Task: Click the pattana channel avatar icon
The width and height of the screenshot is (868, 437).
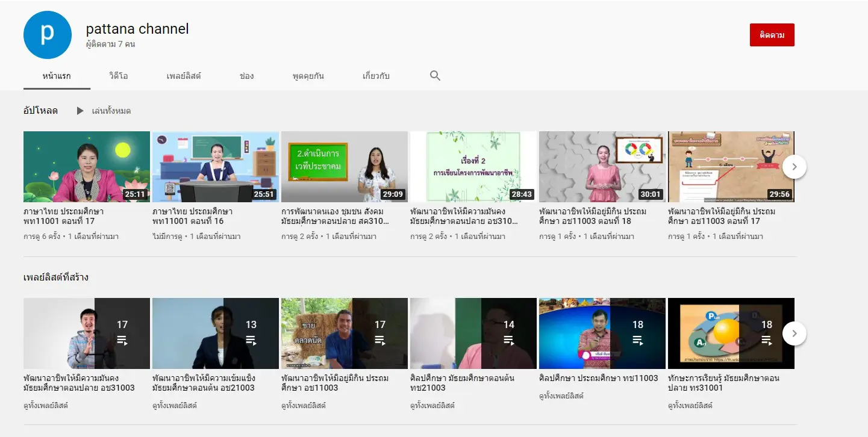Action: [x=48, y=35]
